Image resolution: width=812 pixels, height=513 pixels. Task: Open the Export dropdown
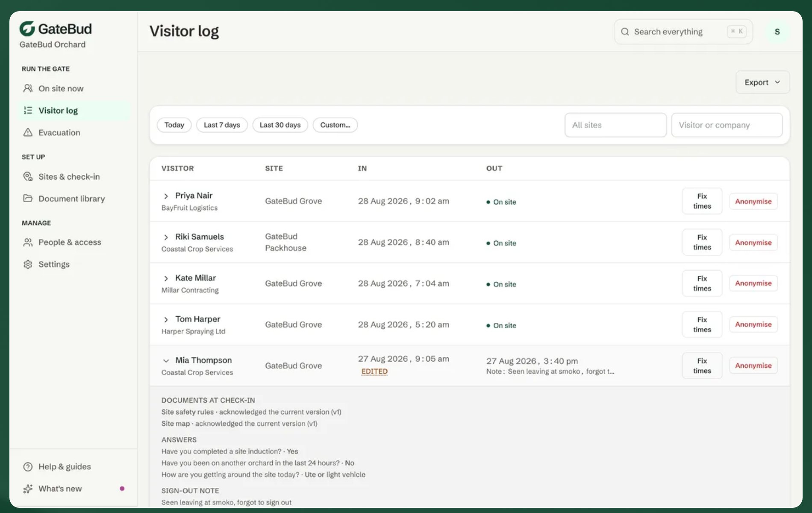762,82
